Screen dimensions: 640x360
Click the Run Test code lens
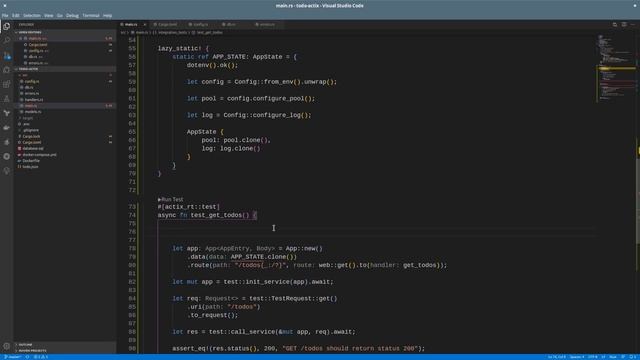pyautogui.click(x=171, y=200)
